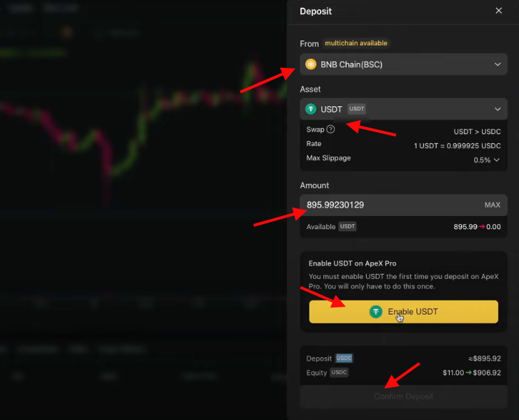
Task: Click the equity value '$906.92'
Action: pyautogui.click(x=487, y=373)
